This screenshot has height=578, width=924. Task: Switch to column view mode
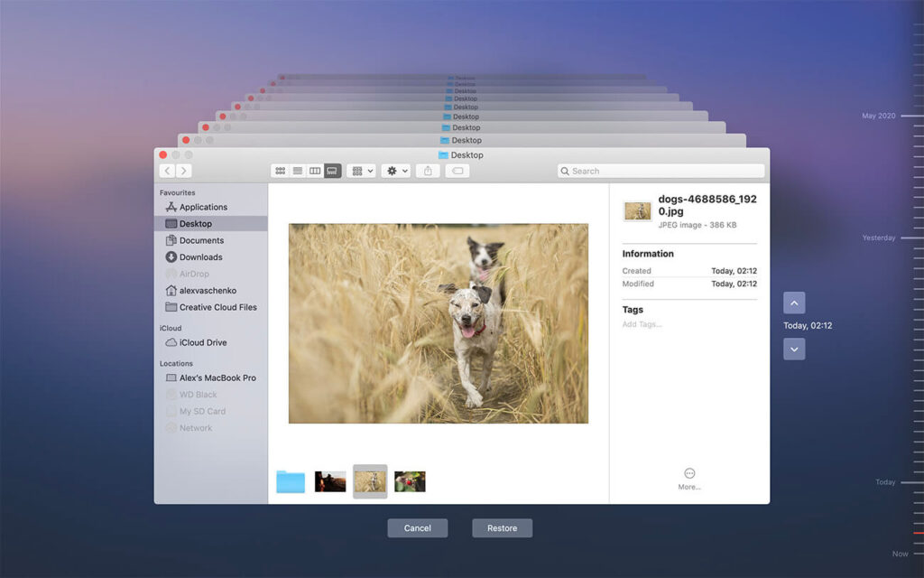[315, 171]
